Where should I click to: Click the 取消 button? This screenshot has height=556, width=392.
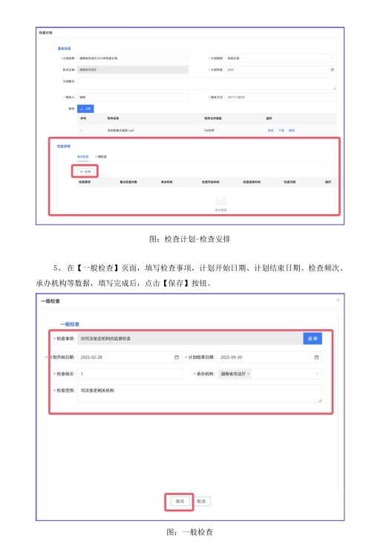click(x=201, y=502)
